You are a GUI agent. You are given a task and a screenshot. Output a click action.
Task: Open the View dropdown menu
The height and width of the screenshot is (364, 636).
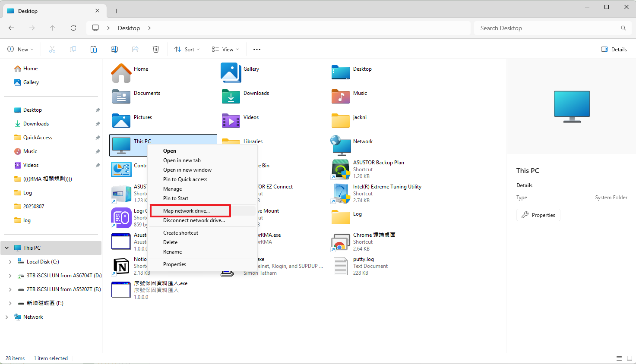pyautogui.click(x=225, y=50)
